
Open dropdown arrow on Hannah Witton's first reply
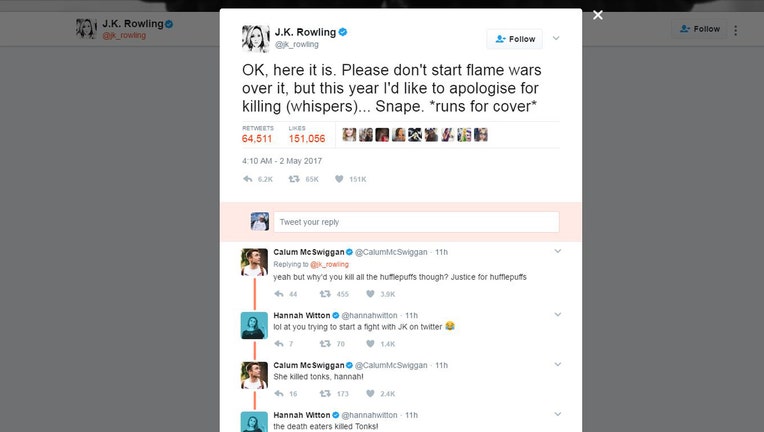click(x=557, y=315)
